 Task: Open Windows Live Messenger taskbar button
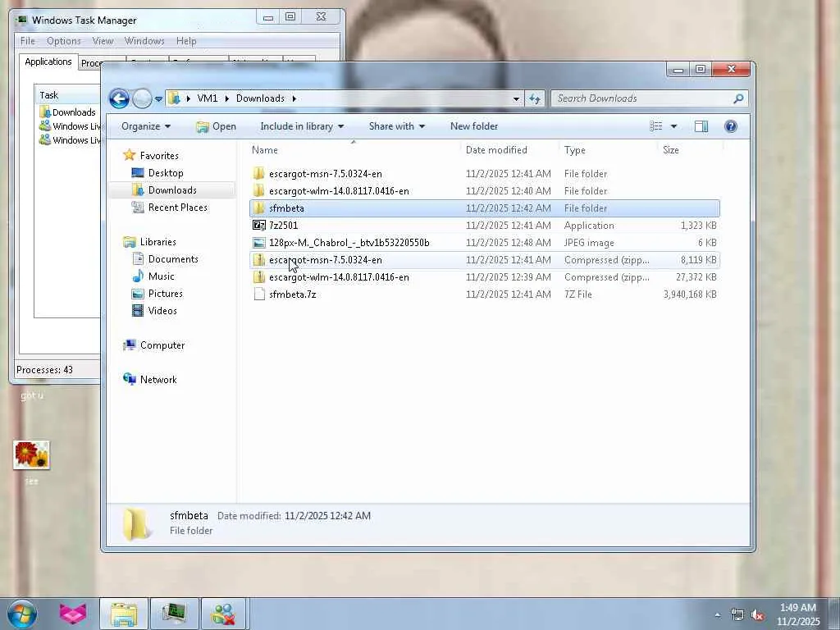pyautogui.click(x=224, y=614)
